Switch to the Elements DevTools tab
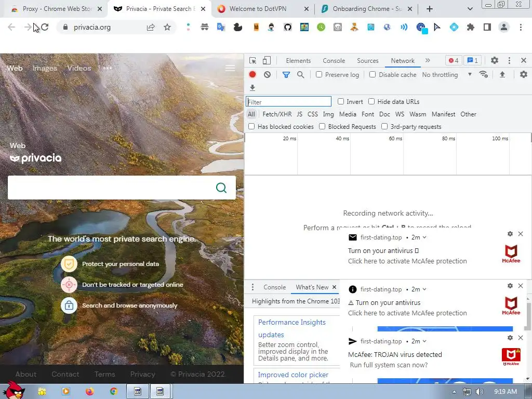This screenshot has height=399, width=532. pos(298,61)
